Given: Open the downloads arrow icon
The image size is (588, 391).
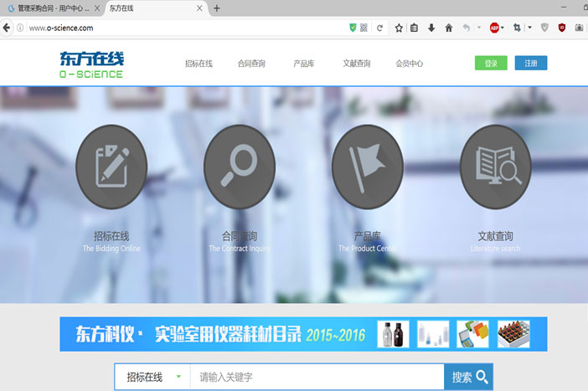Looking at the screenshot, I should (x=431, y=28).
